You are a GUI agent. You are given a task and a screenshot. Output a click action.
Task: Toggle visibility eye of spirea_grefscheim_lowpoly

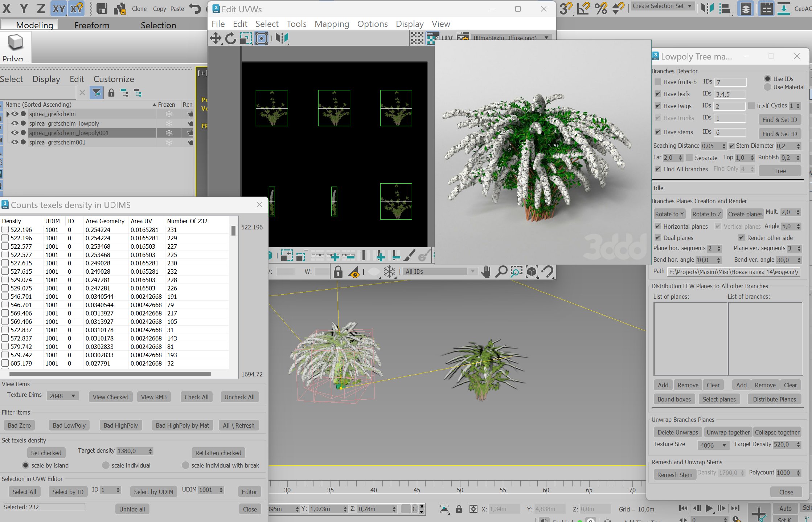[15, 123]
